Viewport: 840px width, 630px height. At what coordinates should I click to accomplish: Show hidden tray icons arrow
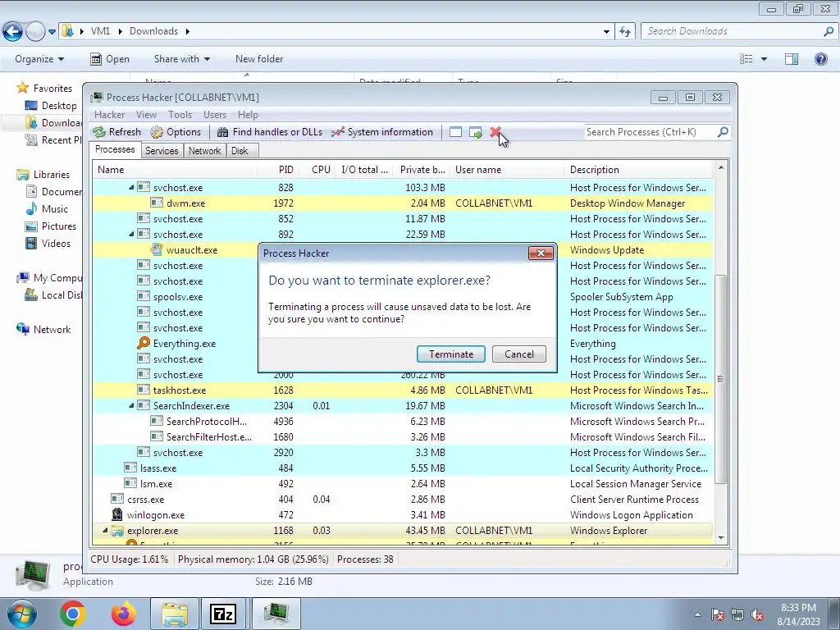pyautogui.click(x=697, y=615)
